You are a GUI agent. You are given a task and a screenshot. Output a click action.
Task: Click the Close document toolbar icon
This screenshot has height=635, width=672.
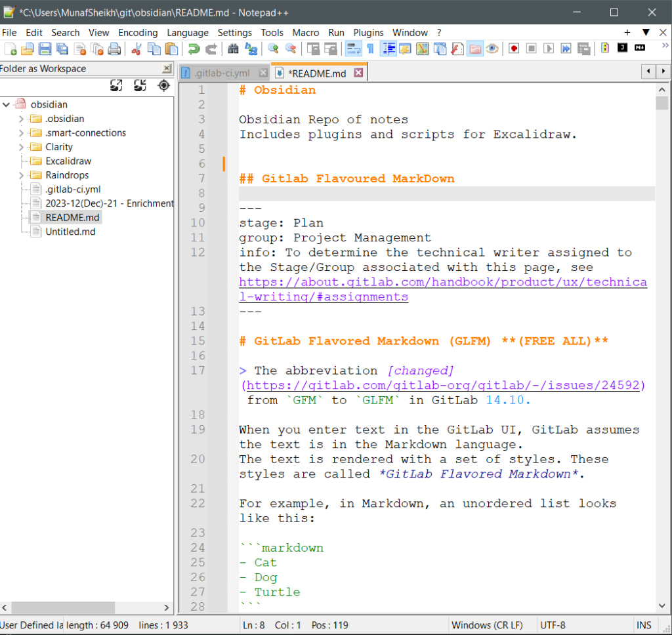point(80,49)
